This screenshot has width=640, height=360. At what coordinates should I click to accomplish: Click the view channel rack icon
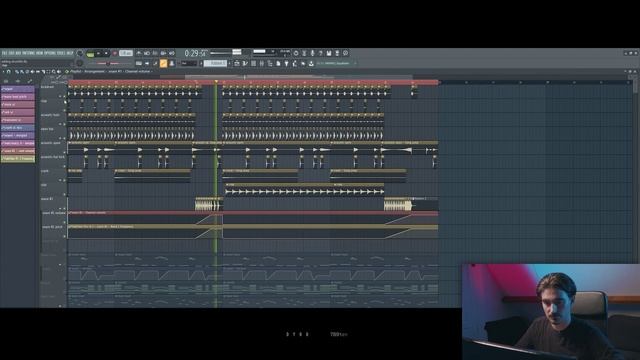[253, 63]
